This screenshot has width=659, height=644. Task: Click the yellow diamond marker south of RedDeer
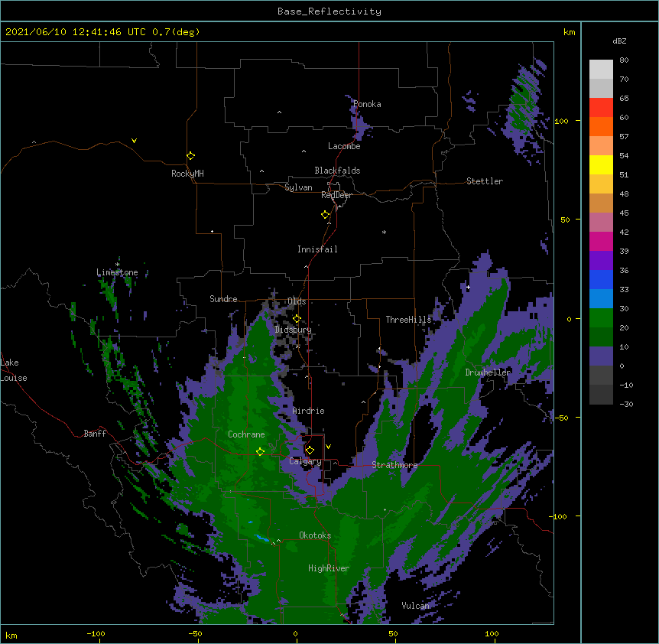pyautogui.click(x=326, y=215)
